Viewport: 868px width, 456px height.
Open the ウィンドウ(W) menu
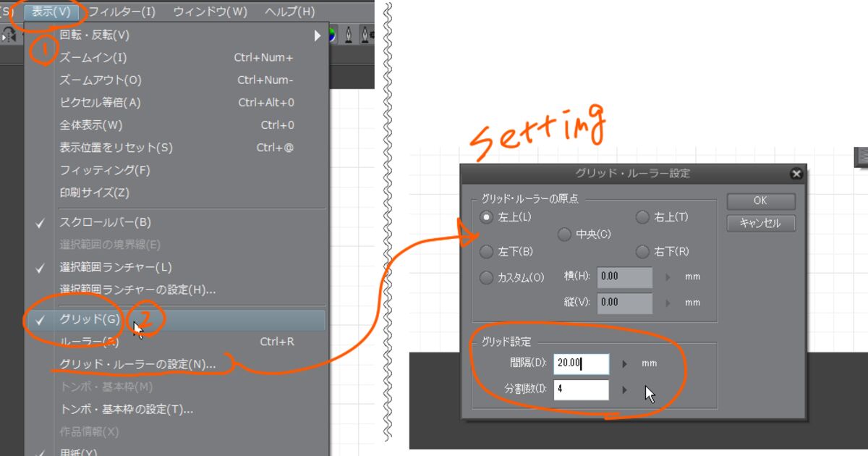[x=210, y=12]
